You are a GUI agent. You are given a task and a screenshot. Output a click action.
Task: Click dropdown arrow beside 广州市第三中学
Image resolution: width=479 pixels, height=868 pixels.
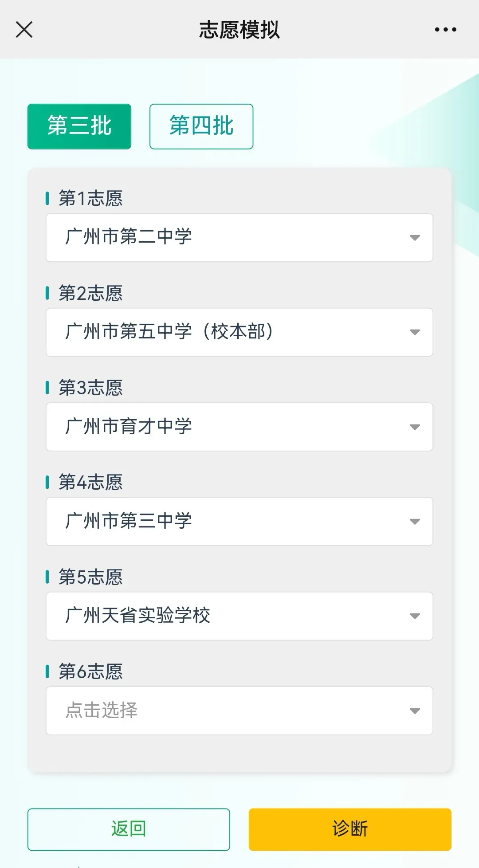415,522
